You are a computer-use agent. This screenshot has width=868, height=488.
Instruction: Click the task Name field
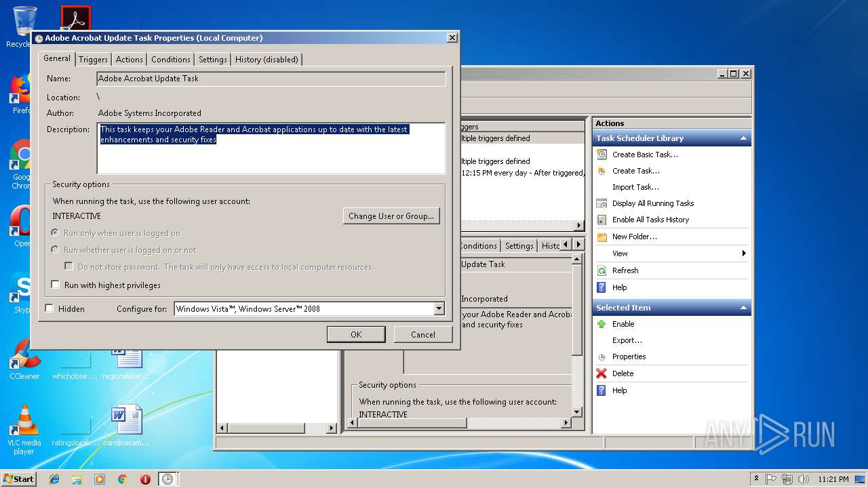[x=271, y=79]
